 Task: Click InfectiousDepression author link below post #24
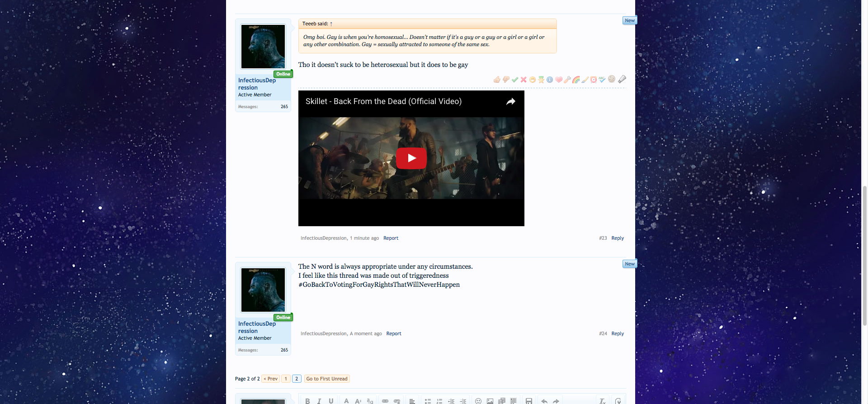coord(323,333)
